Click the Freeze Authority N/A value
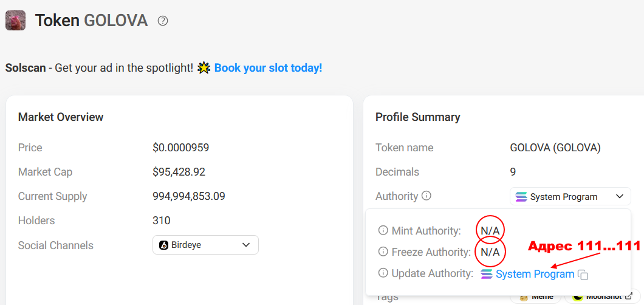The height and width of the screenshot is (305, 644). pyautogui.click(x=490, y=252)
